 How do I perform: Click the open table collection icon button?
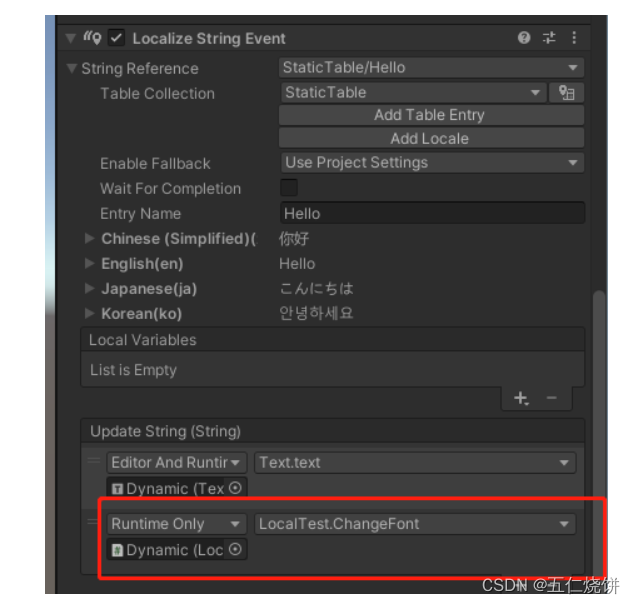tap(567, 93)
